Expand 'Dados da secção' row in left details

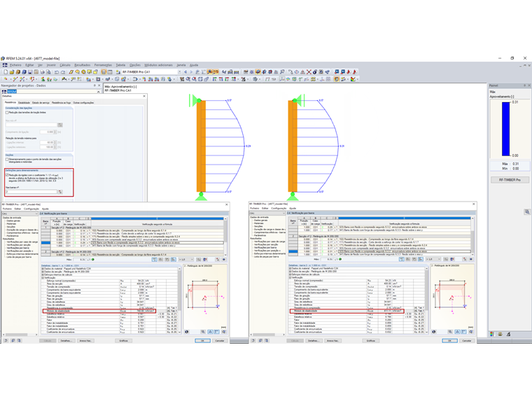coord(43,272)
